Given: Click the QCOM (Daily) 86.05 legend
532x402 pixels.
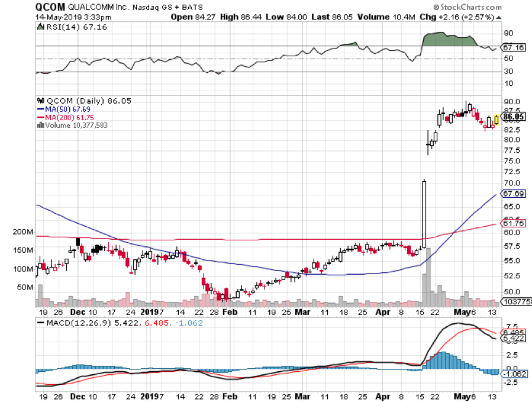Looking at the screenshot, I should 89,101.
